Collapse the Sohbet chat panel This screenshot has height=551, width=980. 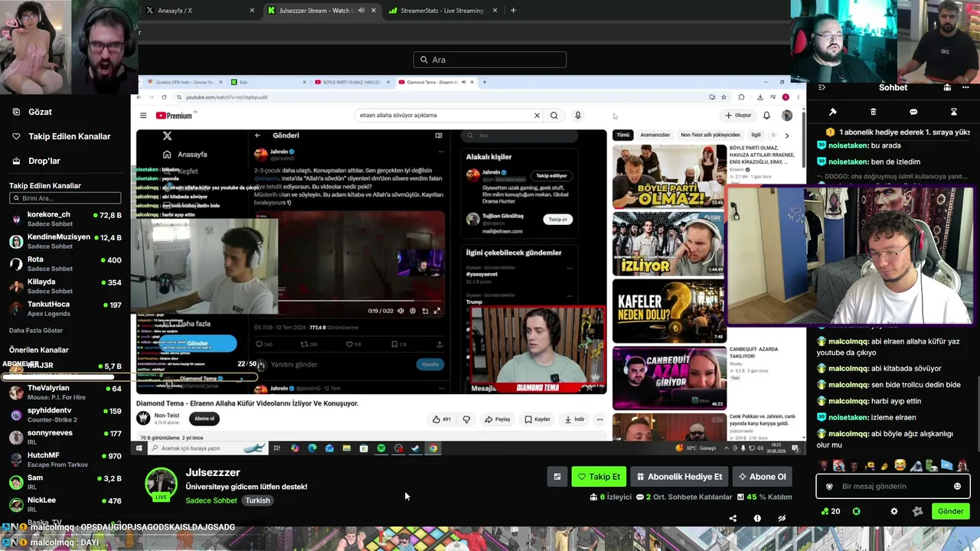(x=822, y=87)
